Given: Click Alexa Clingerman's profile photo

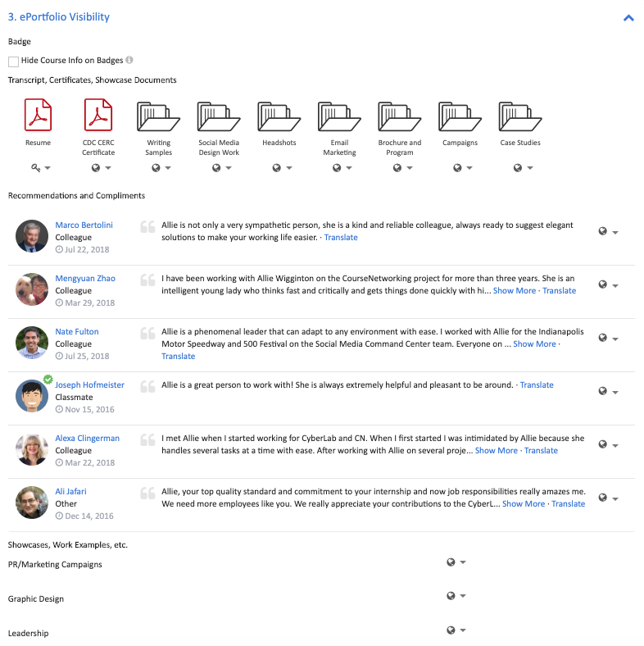Looking at the screenshot, I should pyautogui.click(x=32, y=448).
